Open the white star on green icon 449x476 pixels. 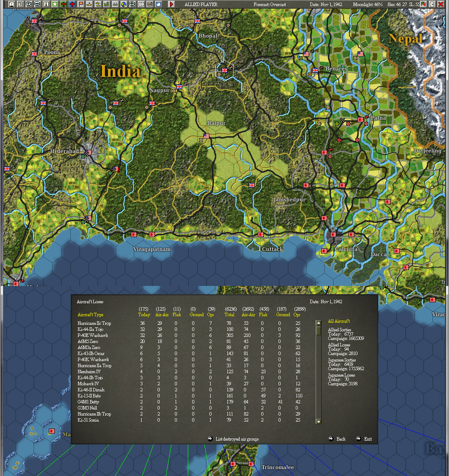(x=54, y=4)
